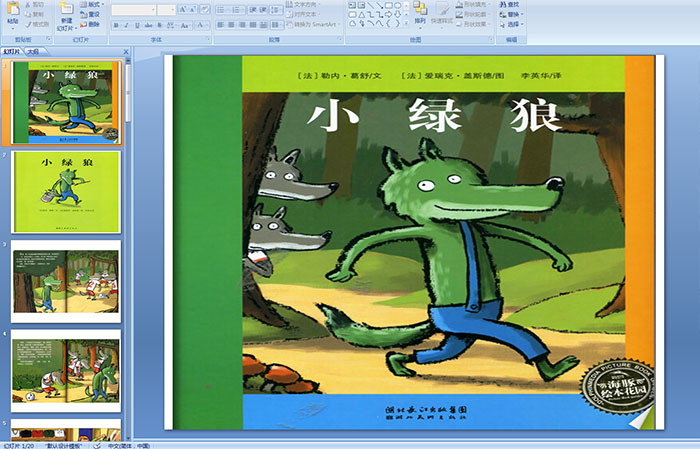The height and width of the screenshot is (449, 700).
Task: Click the Bullets list icon
Action: tap(222, 10)
